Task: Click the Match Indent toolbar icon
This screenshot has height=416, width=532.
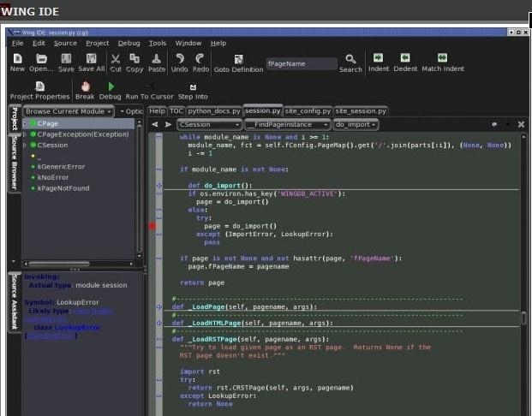Action: coord(442,58)
